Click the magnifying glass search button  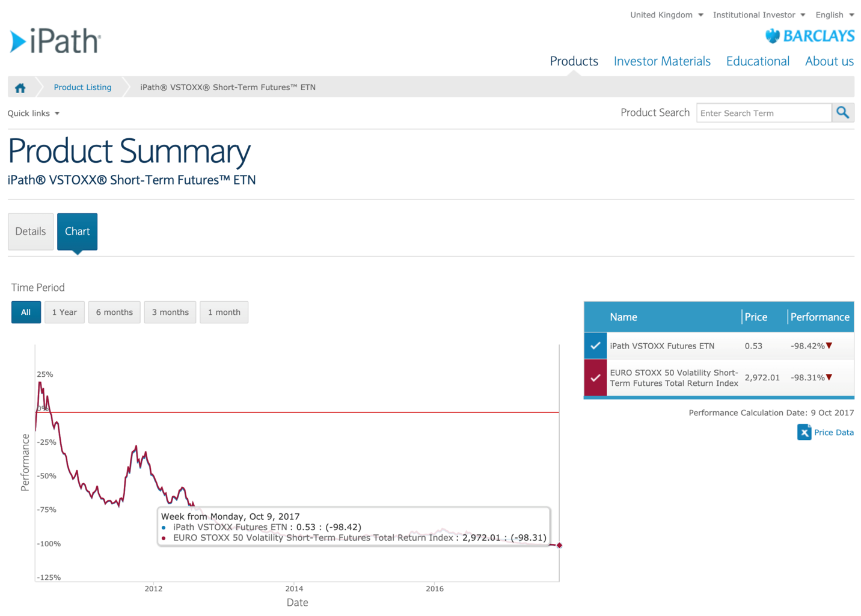[842, 113]
